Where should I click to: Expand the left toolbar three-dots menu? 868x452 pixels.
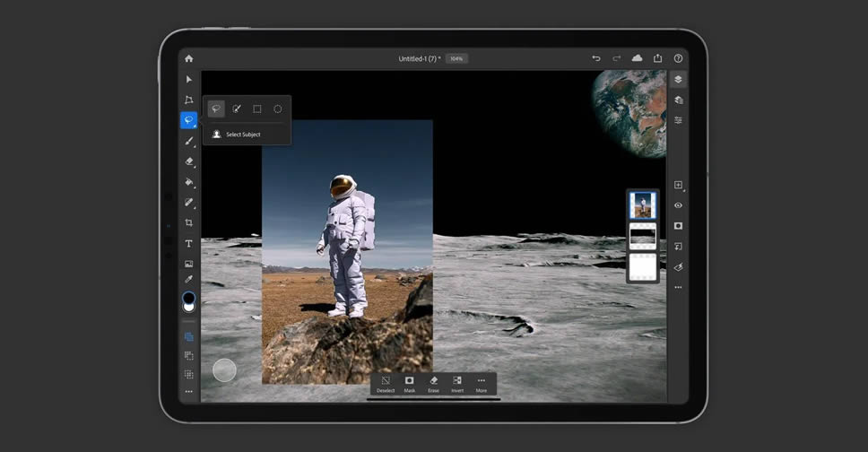[x=189, y=392]
